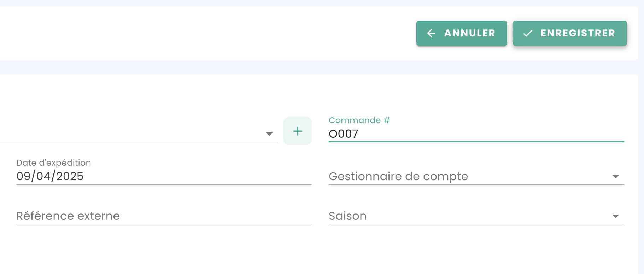
Task: Select the Gestionnaire de compte placeholder text
Action: coord(398,176)
